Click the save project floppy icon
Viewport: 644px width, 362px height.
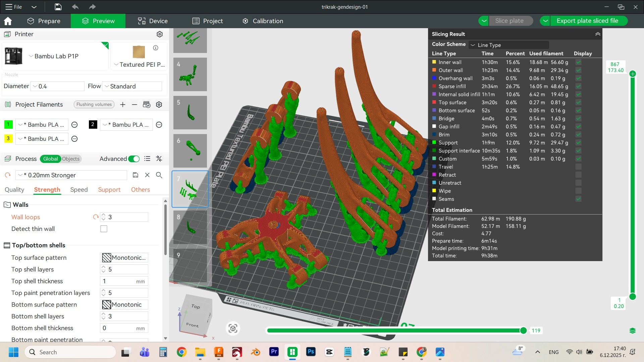click(x=58, y=7)
